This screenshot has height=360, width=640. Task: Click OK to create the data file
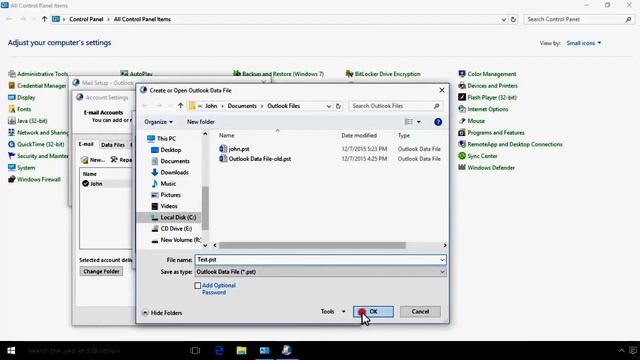tap(373, 311)
